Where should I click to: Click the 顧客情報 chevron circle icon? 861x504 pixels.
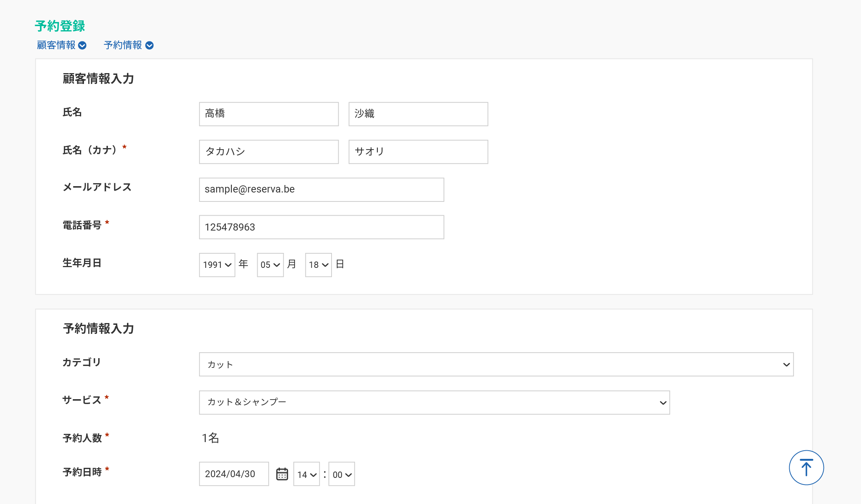83,46
